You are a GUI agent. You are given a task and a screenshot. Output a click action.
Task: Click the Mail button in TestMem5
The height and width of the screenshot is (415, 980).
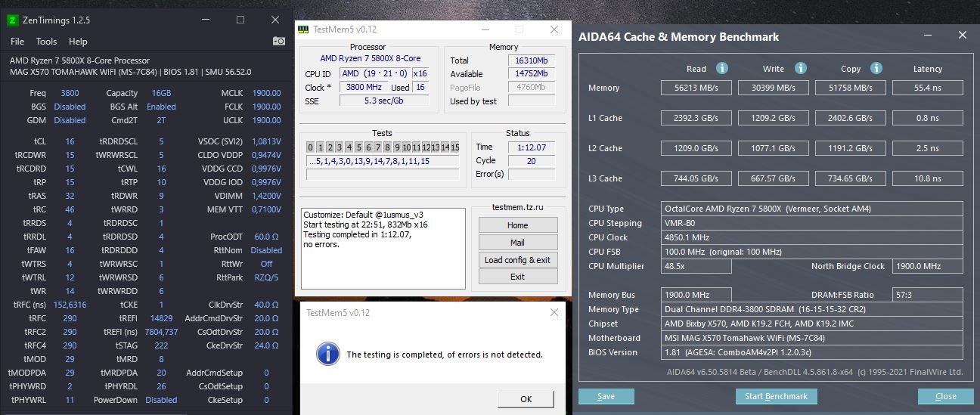(x=518, y=243)
